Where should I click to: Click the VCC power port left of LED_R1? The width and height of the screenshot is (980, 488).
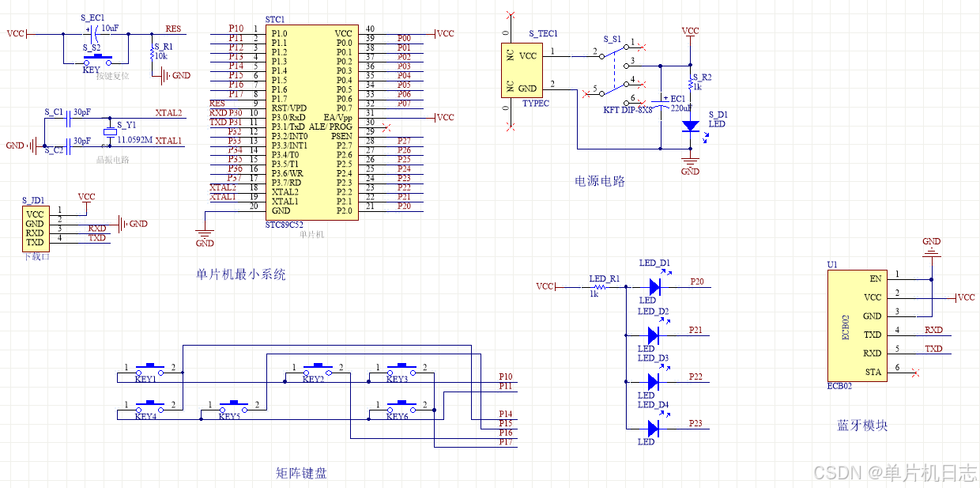[x=546, y=286]
